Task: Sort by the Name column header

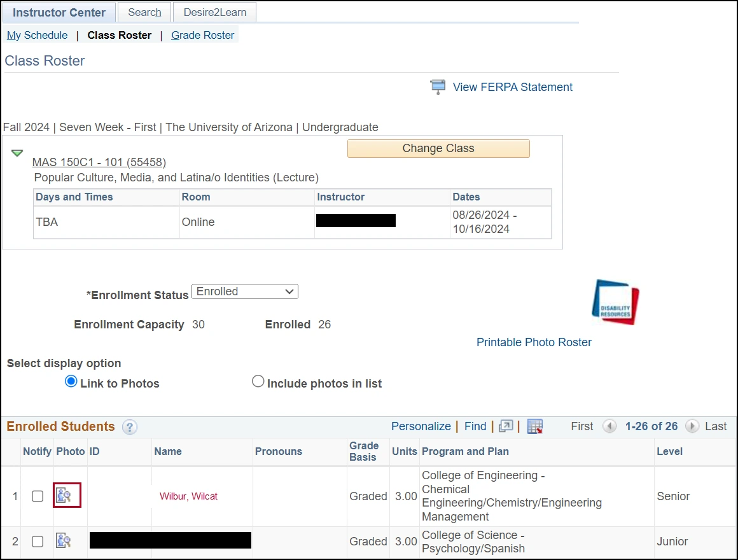Action: [167, 451]
